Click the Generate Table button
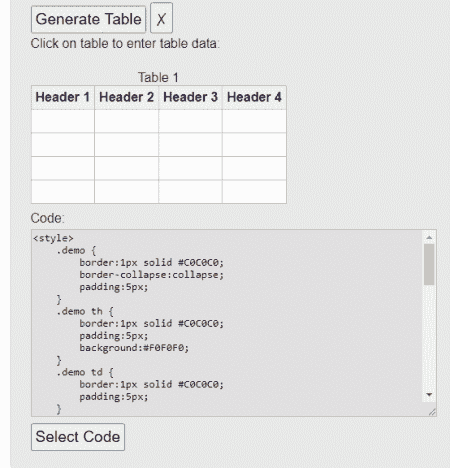Image resolution: width=450 pixels, height=468 pixels. click(88, 19)
